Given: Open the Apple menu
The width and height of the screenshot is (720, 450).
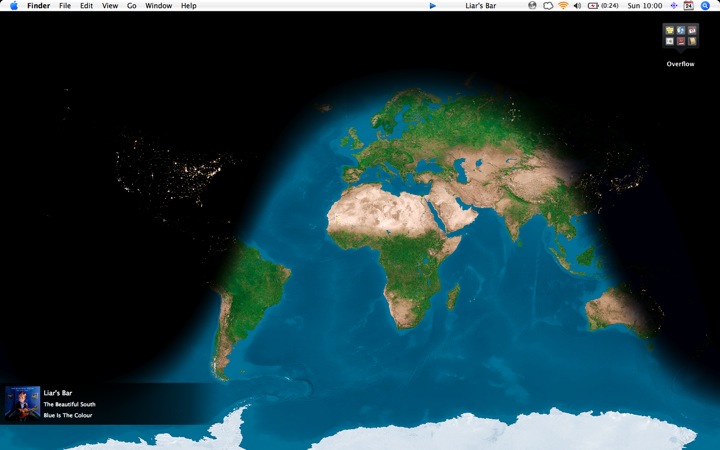Looking at the screenshot, I should click(x=14, y=6).
